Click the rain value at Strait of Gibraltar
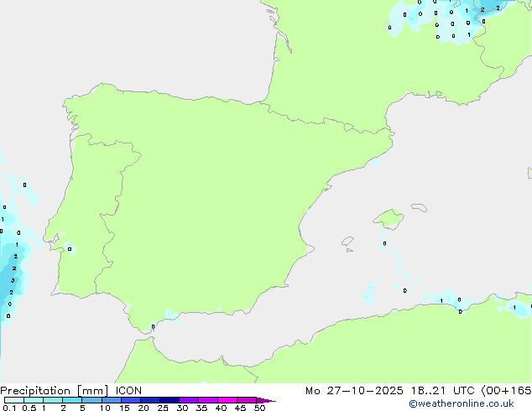Image resolution: width=532 pixels, height=411 pixels. tap(153, 326)
